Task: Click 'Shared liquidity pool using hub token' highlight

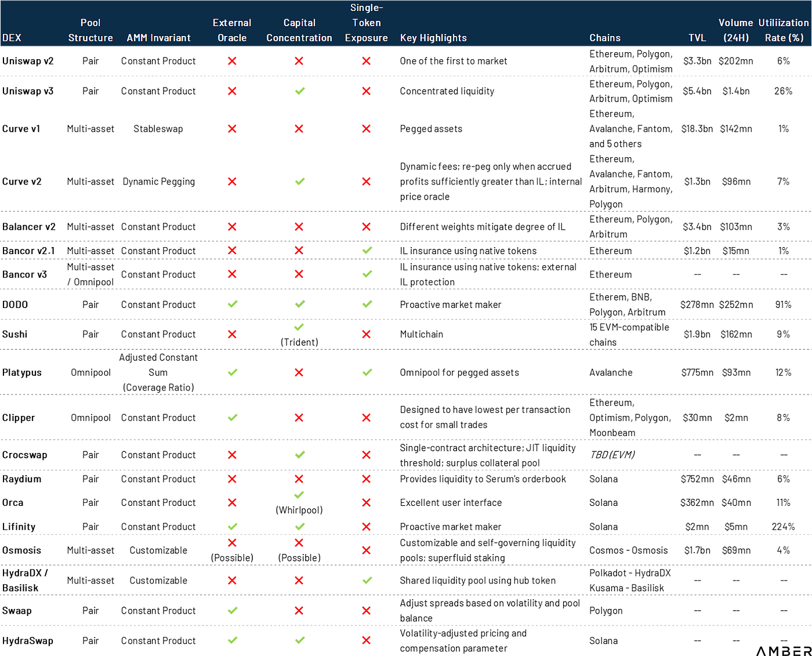Action: tap(478, 581)
